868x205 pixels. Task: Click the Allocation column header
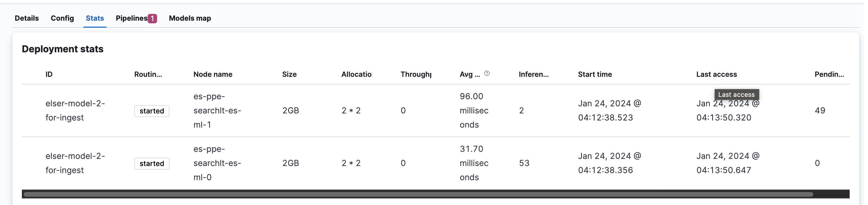[x=356, y=74]
